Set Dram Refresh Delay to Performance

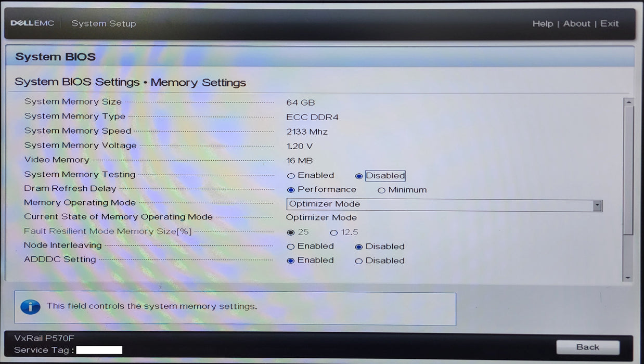click(x=291, y=190)
